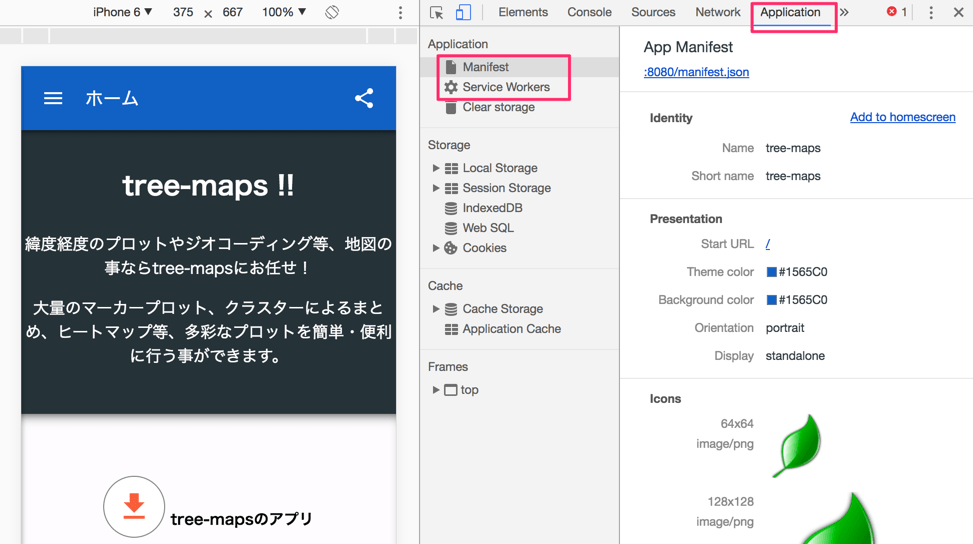Select Clear storage in the sidebar
Image resolution: width=973 pixels, height=544 pixels.
click(x=499, y=107)
